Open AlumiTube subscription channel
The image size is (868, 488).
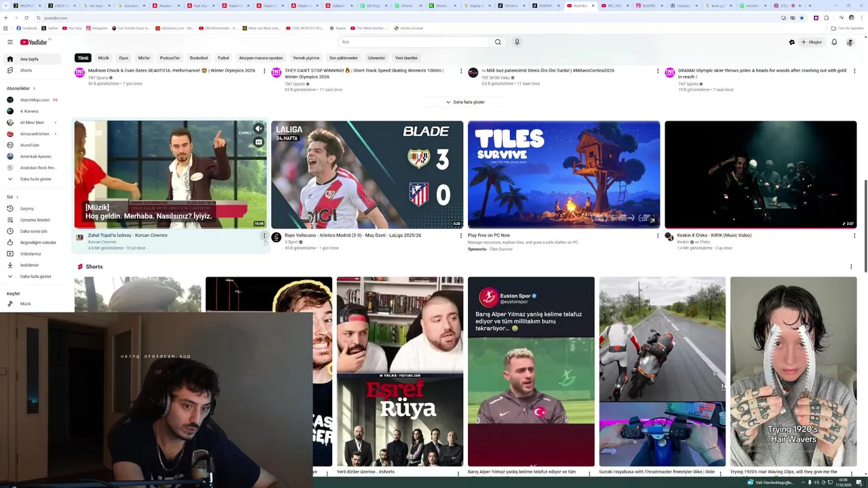point(33,145)
